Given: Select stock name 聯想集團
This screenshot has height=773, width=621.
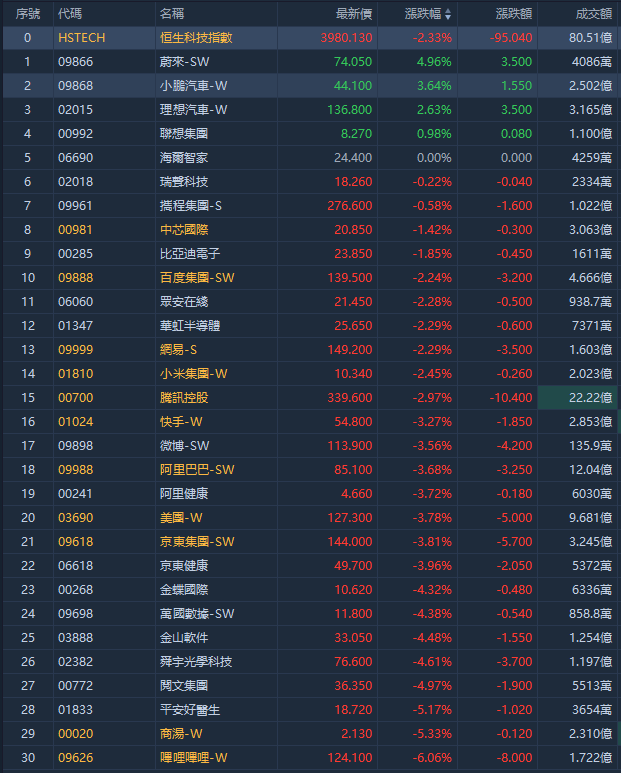Looking at the screenshot, I should point(184,134).
